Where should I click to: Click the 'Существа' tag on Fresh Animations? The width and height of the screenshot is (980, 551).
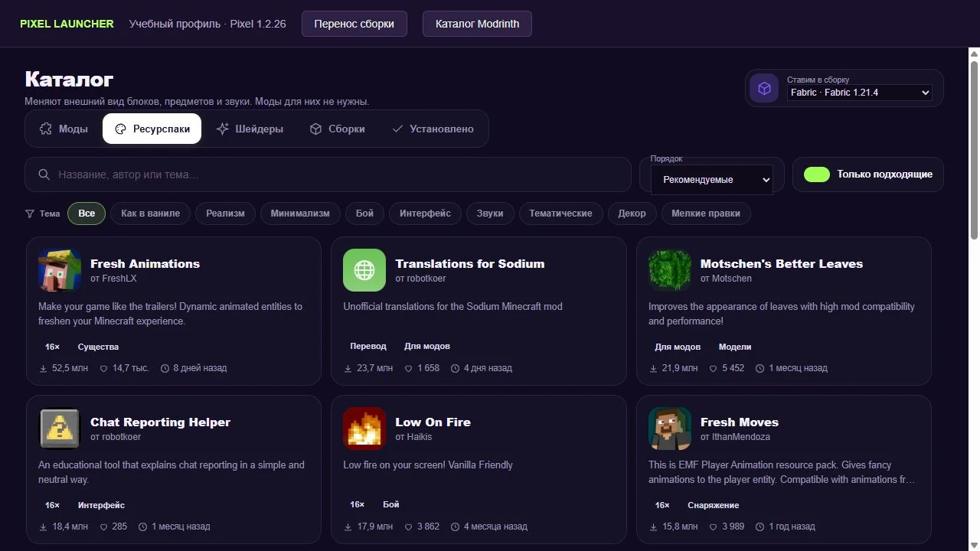coord(98,347)
